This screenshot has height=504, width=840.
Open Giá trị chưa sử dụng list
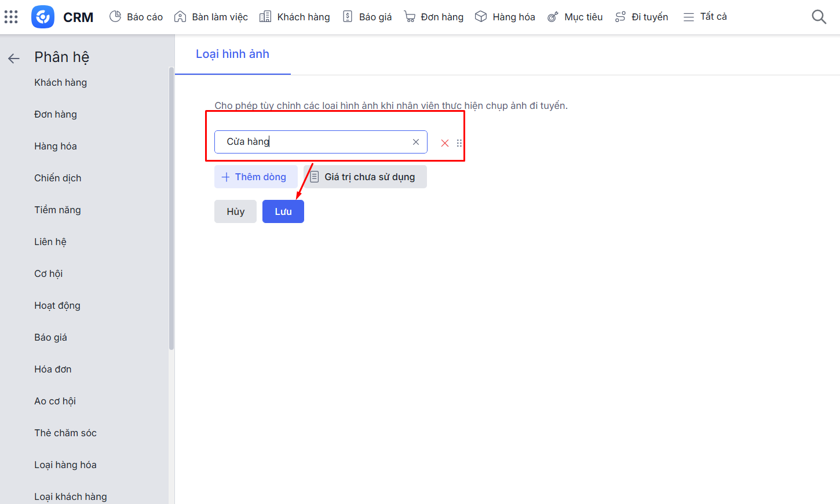click(365, 177)
